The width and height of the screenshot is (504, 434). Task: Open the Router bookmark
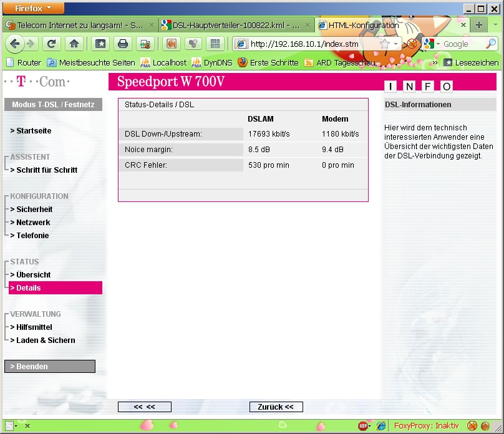24,62
